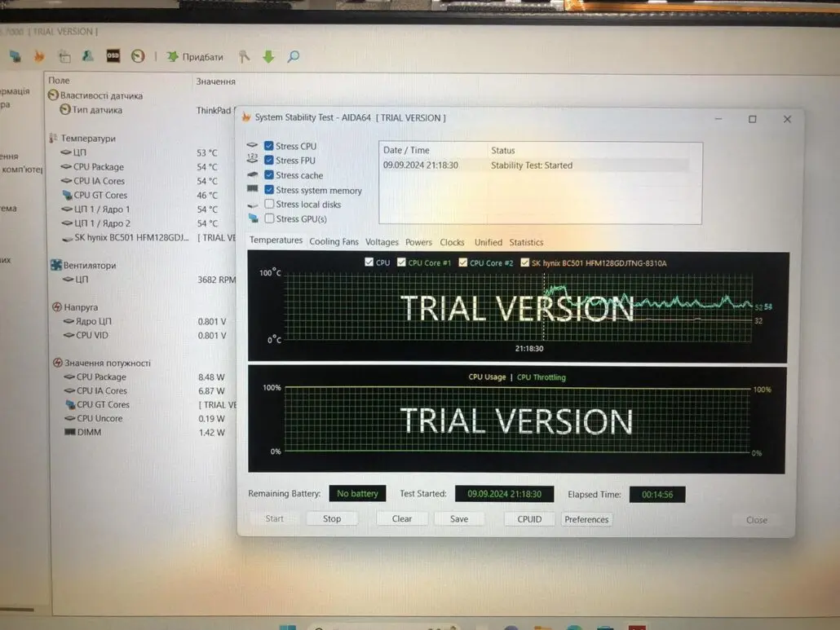Click the Вентилятори fan category icon

pos(55,265)
